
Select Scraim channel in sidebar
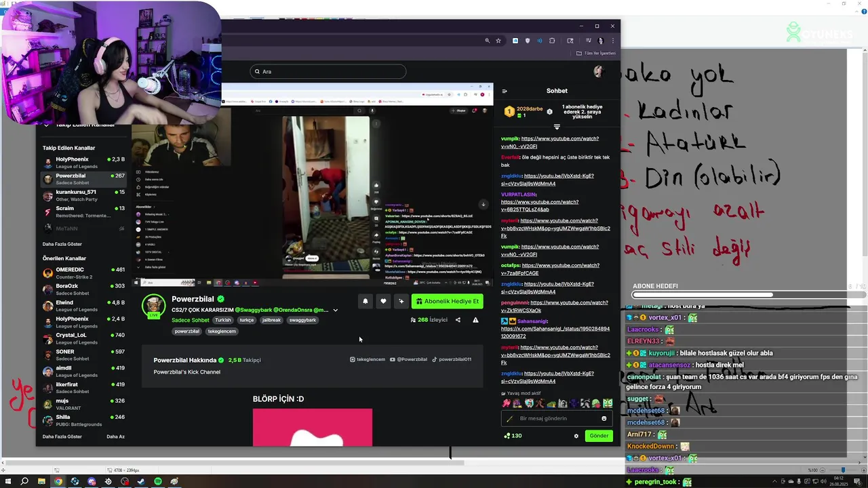coord(83,211)
